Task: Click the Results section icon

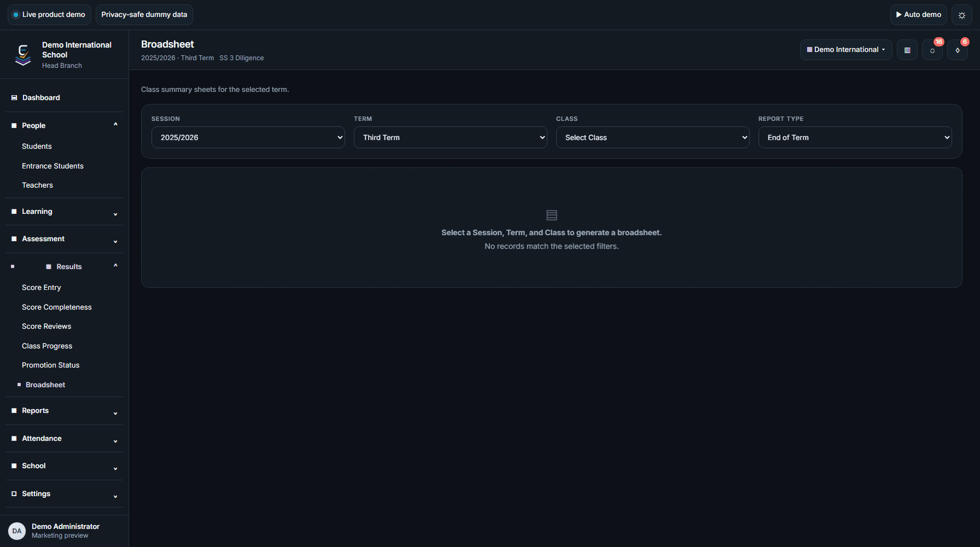Action: pyautogui.click(x=49, y=267)
